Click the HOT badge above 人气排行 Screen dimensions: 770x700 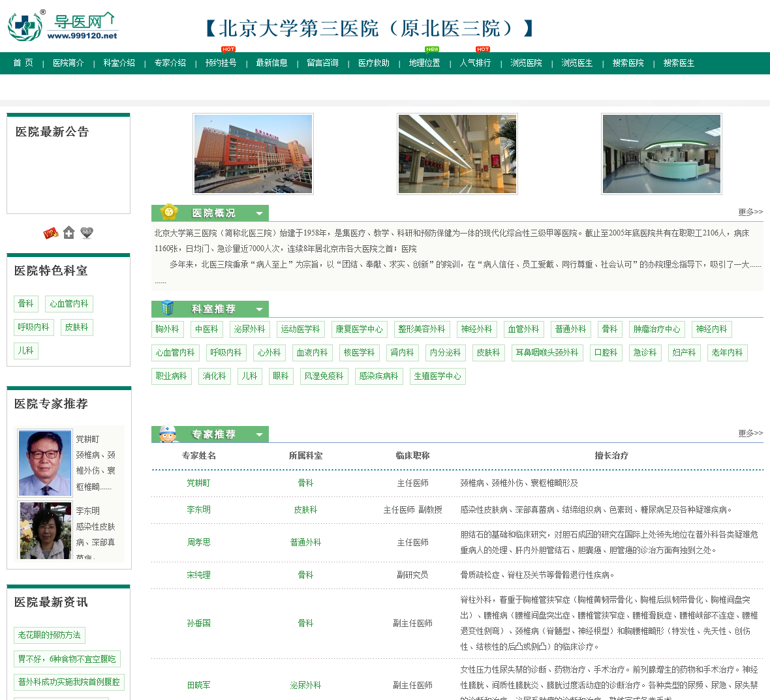click(483, 49)
